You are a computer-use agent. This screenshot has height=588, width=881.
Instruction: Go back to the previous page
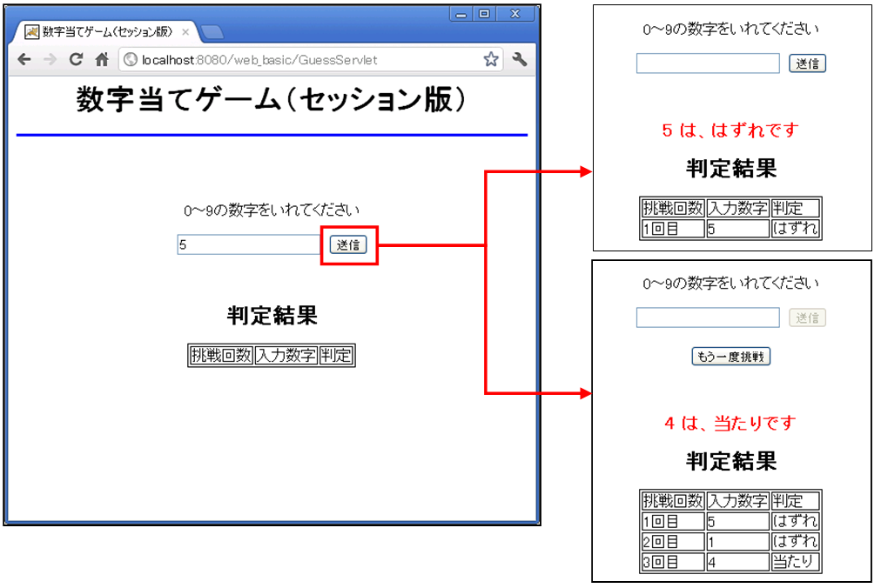24,60
